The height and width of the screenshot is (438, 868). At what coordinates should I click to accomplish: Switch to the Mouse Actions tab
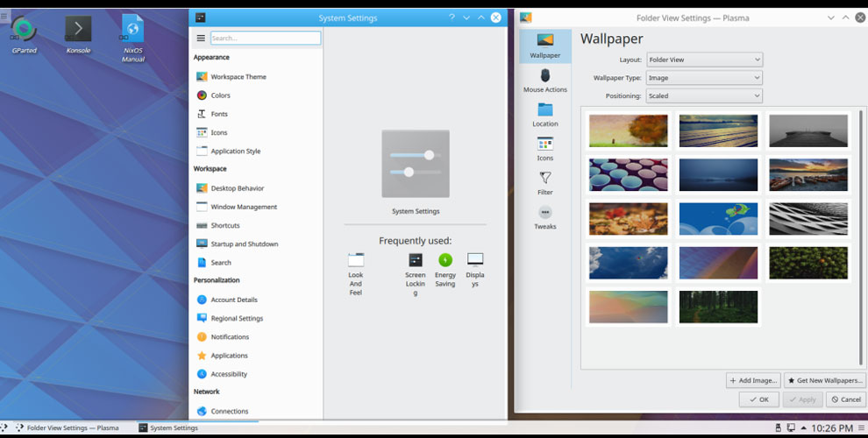(545, 81)
